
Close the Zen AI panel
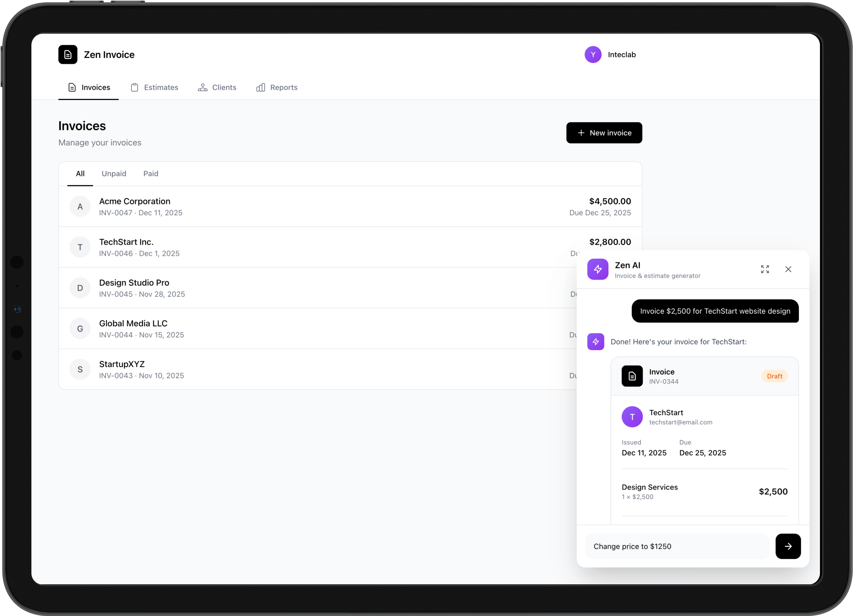click(788, 269)
